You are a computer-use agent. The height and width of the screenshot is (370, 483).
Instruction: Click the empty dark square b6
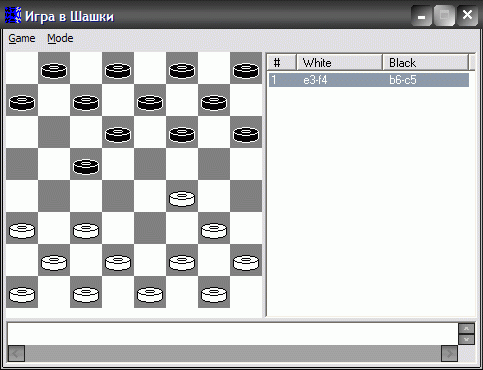[54, 132]
